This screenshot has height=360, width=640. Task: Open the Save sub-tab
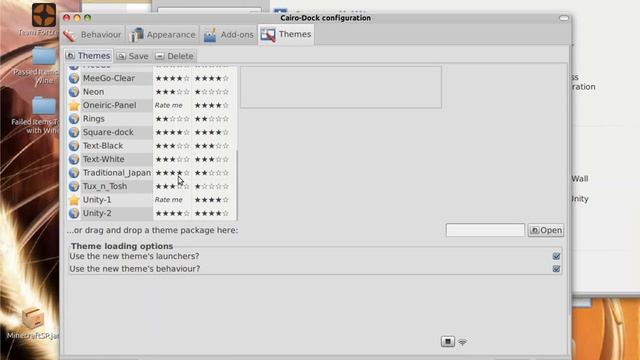pyautogui.click(x=133, y=56)
